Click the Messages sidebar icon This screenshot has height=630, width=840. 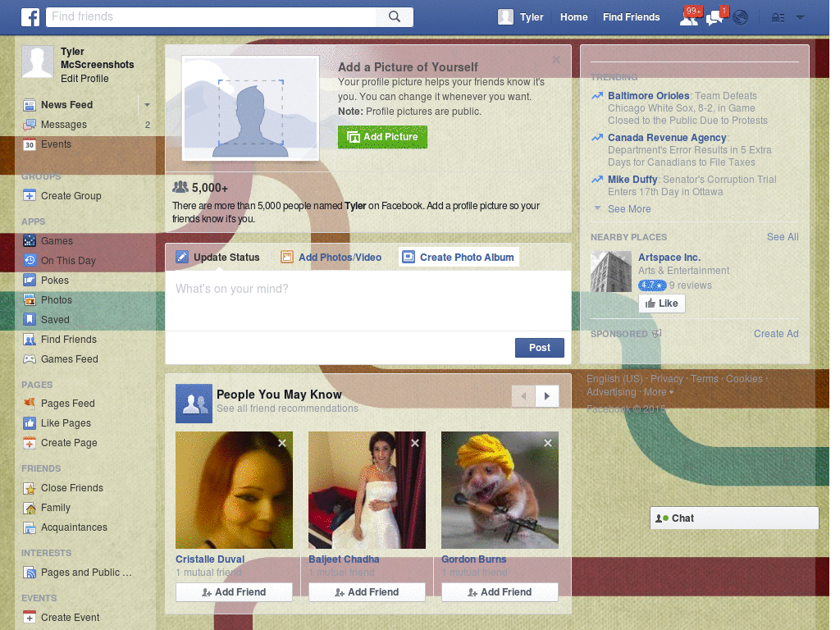pyautogui.click(x=30, y=125)
